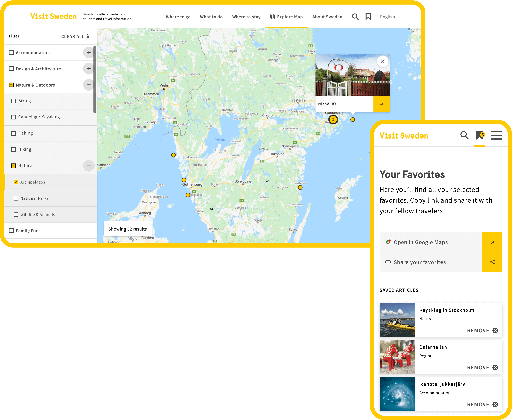Viewport: 512px width, 420px height.
Task: Expand the Accommodation filter with plus button
Action: click(89, 52)
